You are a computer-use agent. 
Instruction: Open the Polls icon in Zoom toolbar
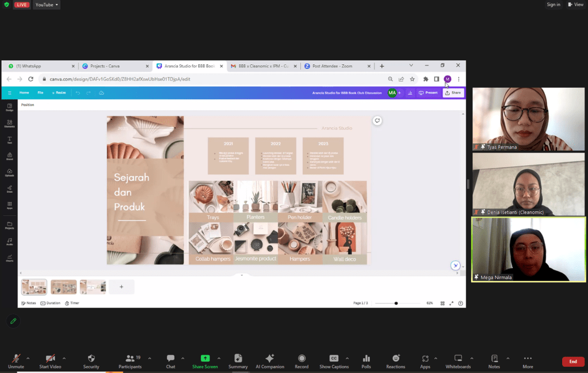pyautogui.click(x=366, y=358)
